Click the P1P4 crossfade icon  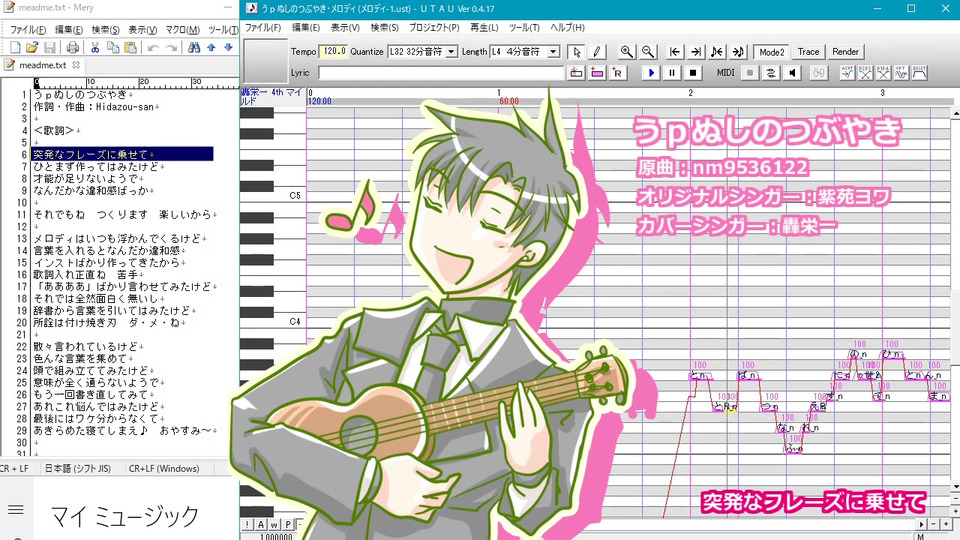point(883,73)
